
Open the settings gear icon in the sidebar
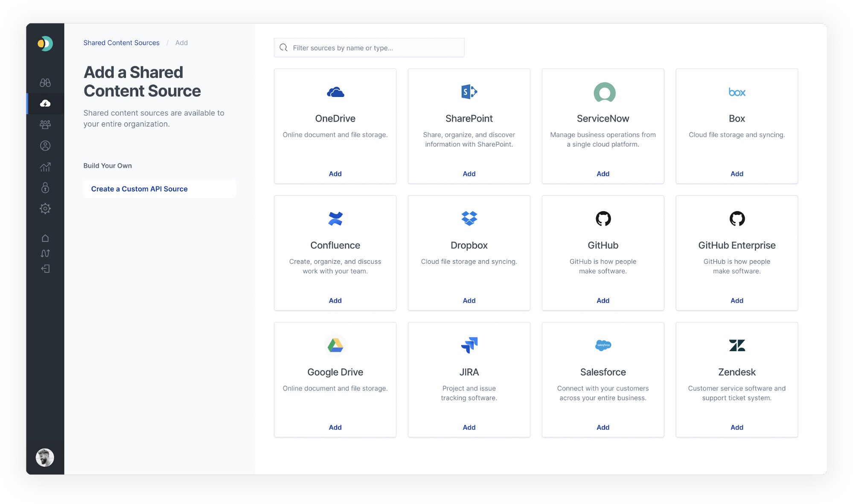tap(45, 208)
